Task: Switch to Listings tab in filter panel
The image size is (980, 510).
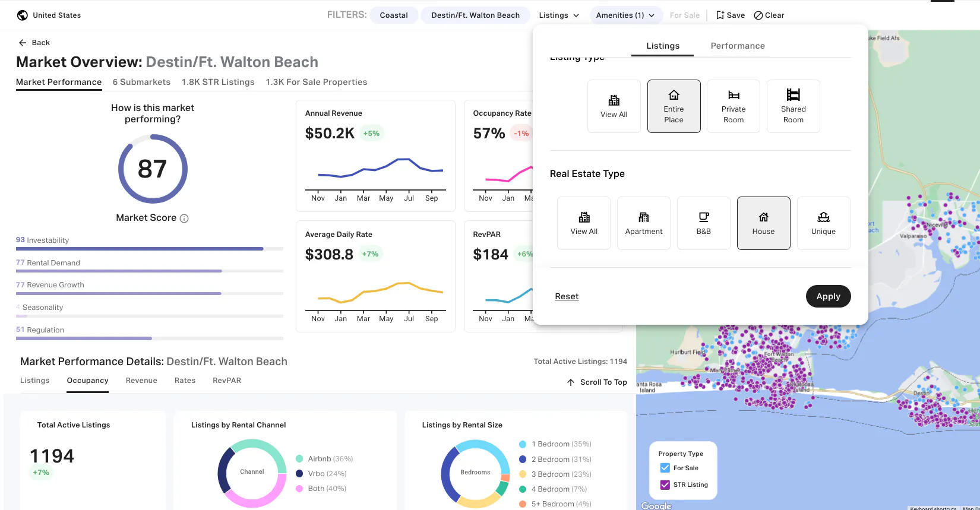Action: [x=663, y=46]
